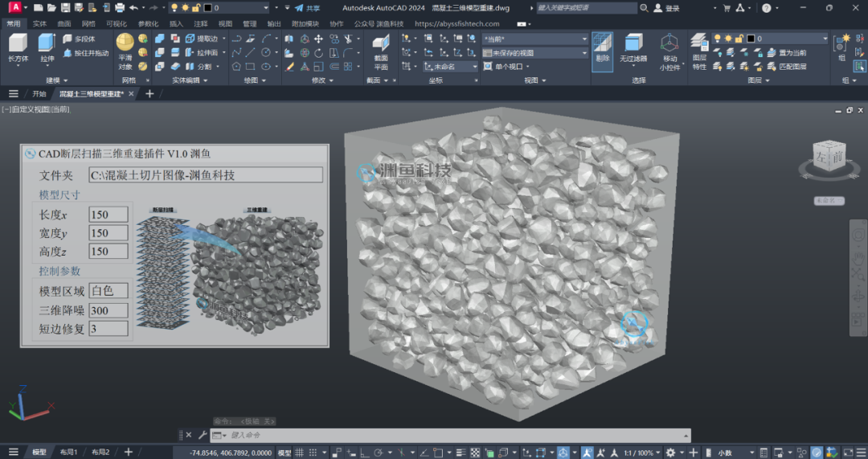Open the 无过滤器 selection filter
This screenshot has width=868, height=459.
633,49
